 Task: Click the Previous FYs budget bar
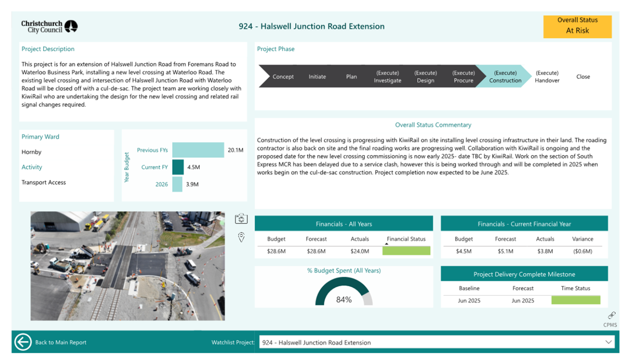click(198, 150)
